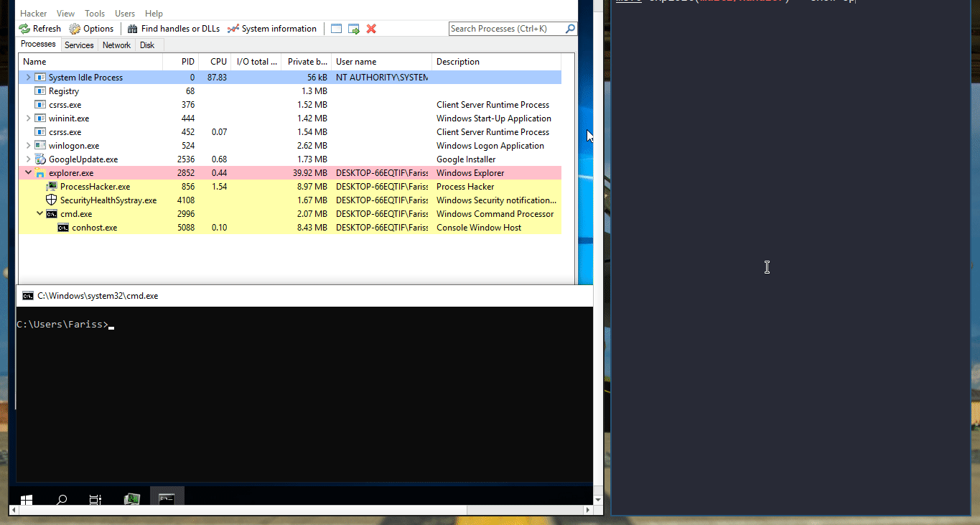Select csrss.exe with PID 376
The image size is (980, 525).
pyautogui.click(x=290, y=105)
